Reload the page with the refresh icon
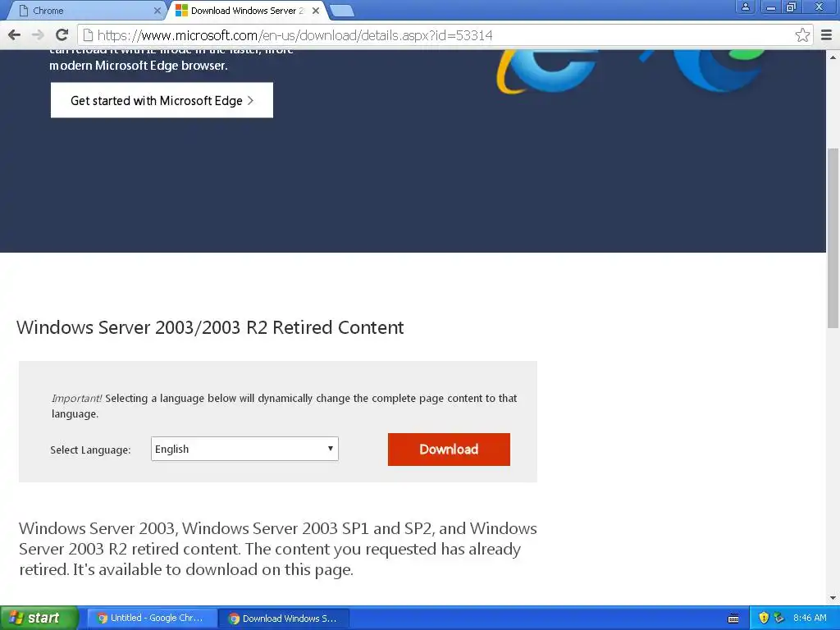This screenshot has height=630, width=840. 62,35
